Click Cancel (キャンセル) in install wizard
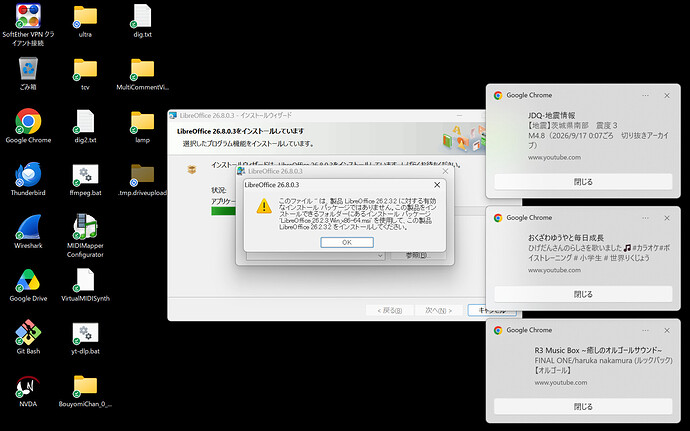690x431 pixels. (x=492, y=310)
